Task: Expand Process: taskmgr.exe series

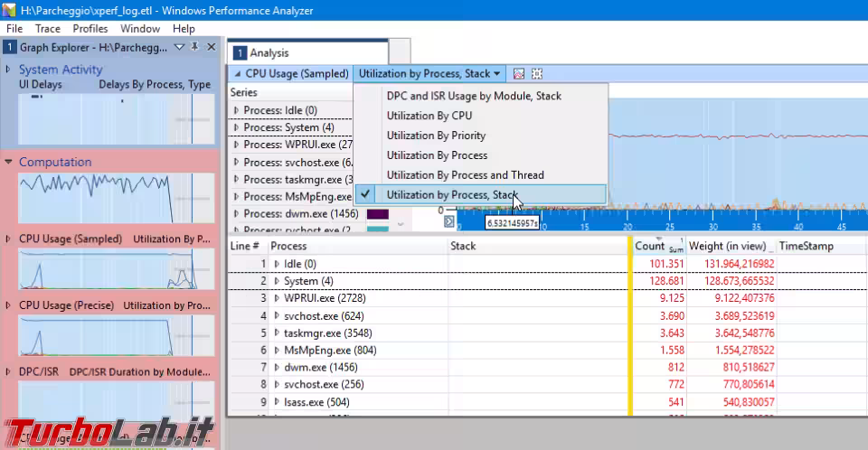Action: tap(236, 179)
